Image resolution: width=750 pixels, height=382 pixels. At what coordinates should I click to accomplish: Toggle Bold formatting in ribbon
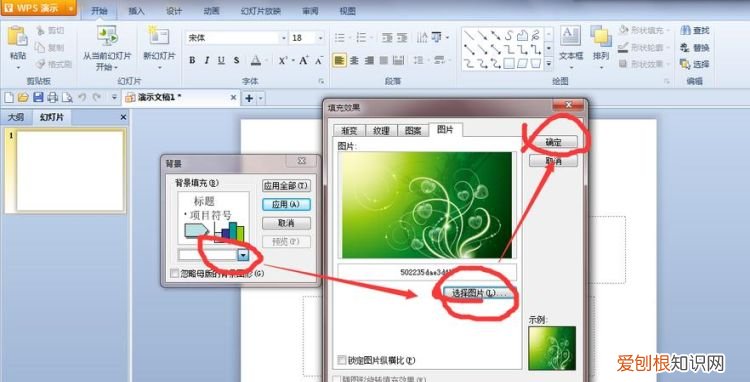click(192, 60)
